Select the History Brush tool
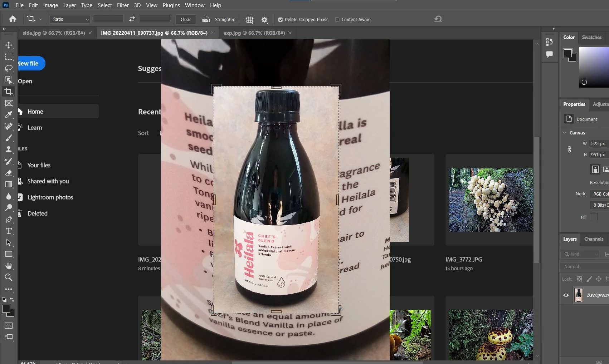 (9, 161)
